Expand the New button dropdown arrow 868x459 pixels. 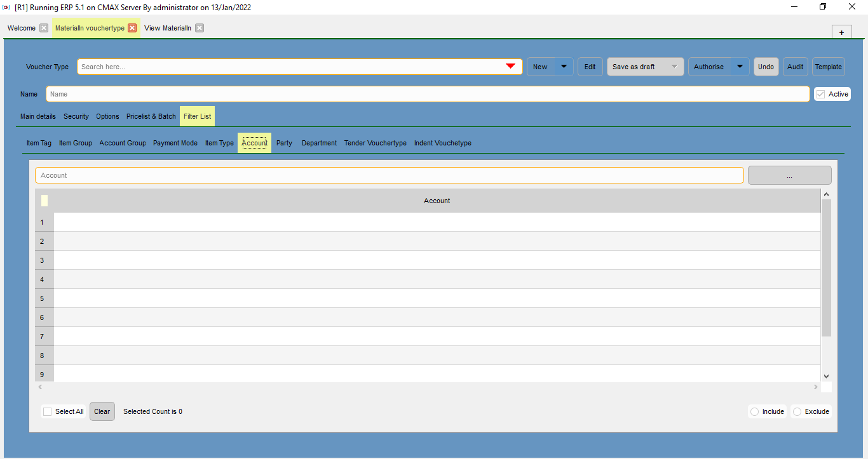(x=564, y=67)
